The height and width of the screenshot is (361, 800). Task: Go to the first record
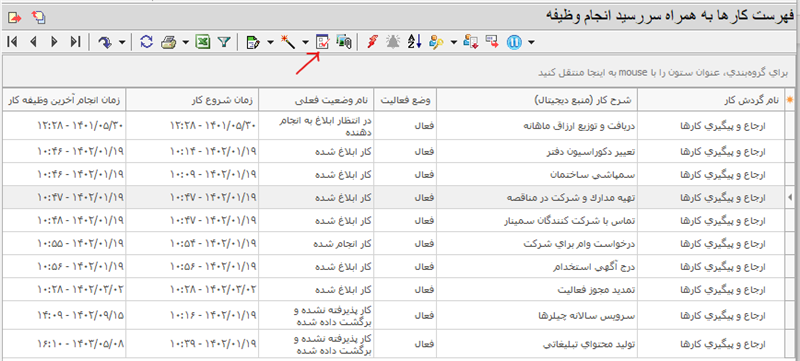coord(12,42)
